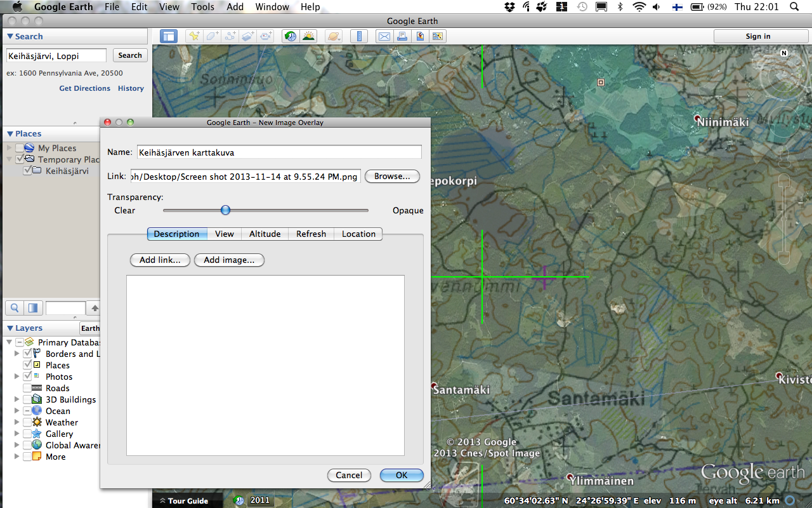Add an image overlay from the toolbar
This screenshot has height=508, width=812.
248,36
